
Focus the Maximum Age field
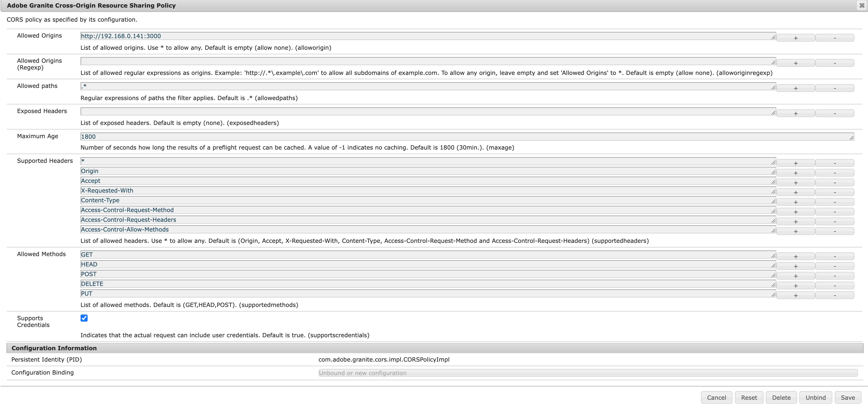pos(466,137)
